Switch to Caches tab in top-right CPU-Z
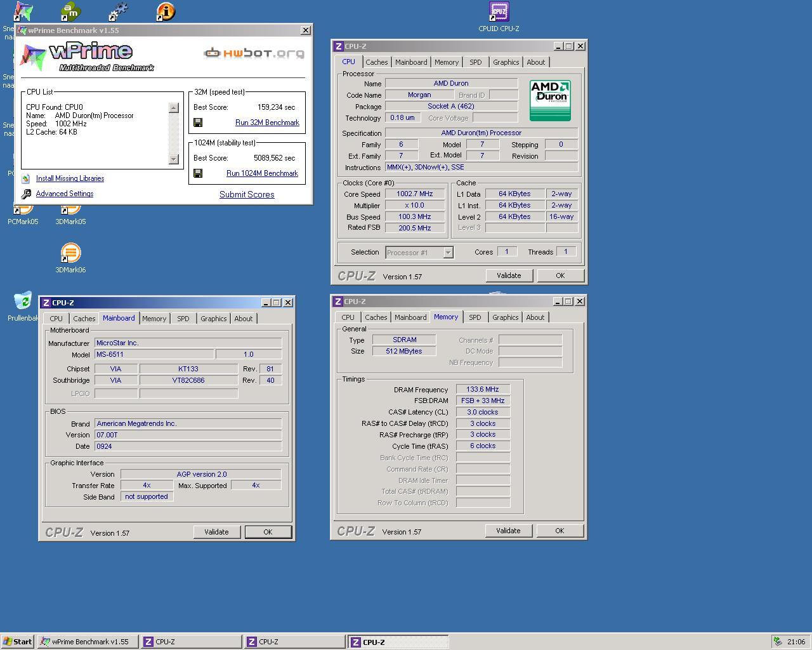This screenshot has height=650, width=812. click(x=376, y=62)
